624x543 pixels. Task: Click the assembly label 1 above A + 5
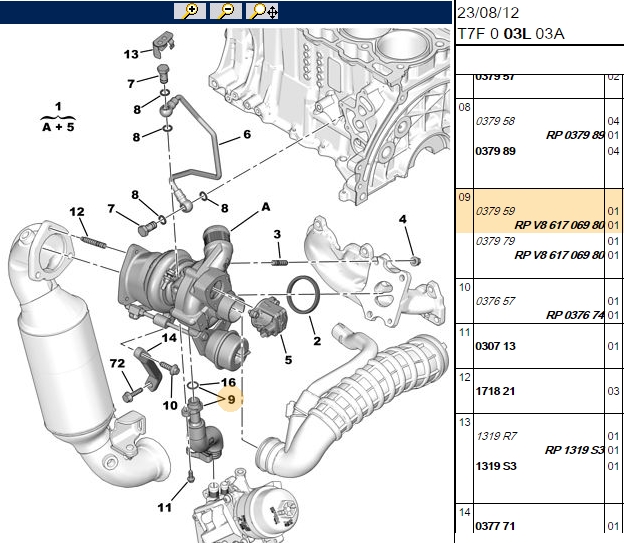pos(58,107)
